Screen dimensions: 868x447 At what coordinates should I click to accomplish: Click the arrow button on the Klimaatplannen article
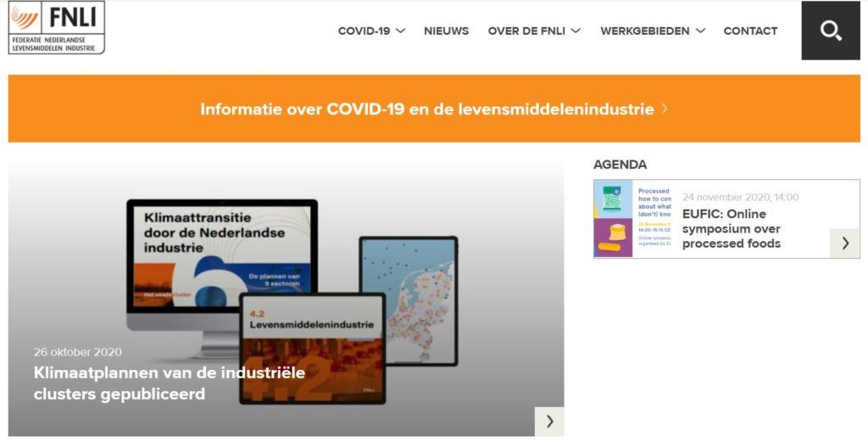point(549,422)
